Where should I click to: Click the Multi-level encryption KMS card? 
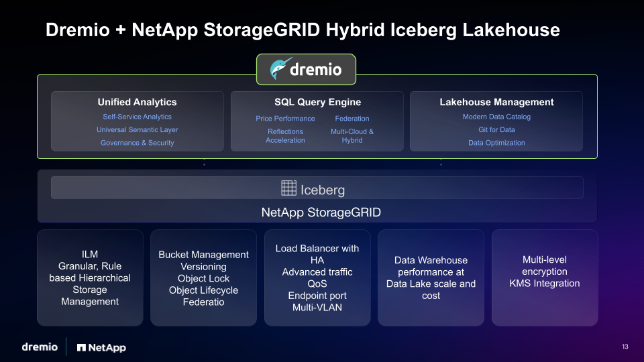click(545, 278)
